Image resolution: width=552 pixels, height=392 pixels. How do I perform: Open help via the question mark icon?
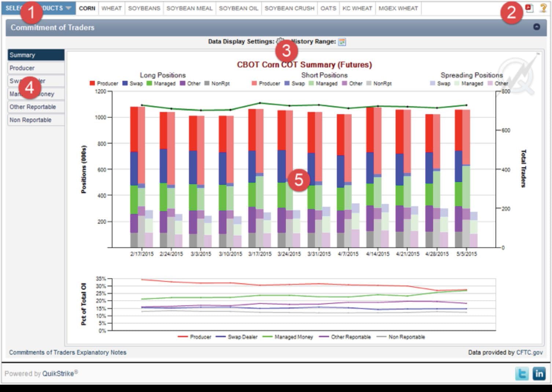(543, 8)
